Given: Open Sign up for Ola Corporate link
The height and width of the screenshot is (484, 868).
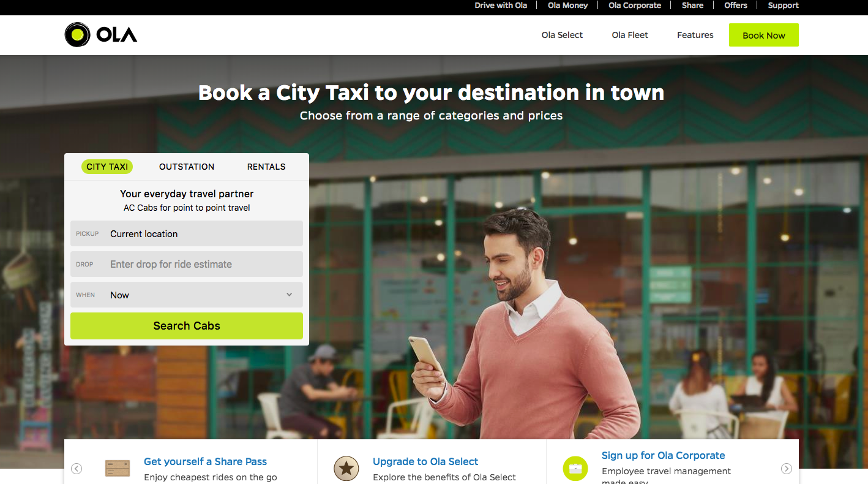Looking at the screenshot, I should click(x=663, y=455).
